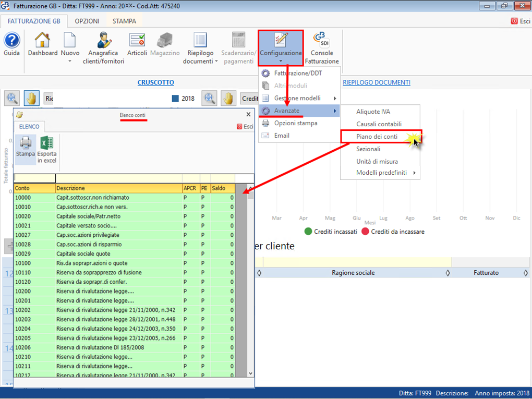532x399 pixels.
Task: Select the ELENCO tab in Elenco conti
Action: tap(29, 127)
